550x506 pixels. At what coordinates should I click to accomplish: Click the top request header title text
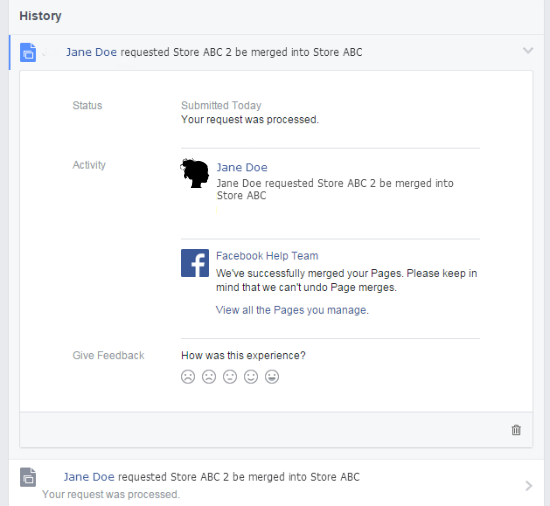click(214, 52)
